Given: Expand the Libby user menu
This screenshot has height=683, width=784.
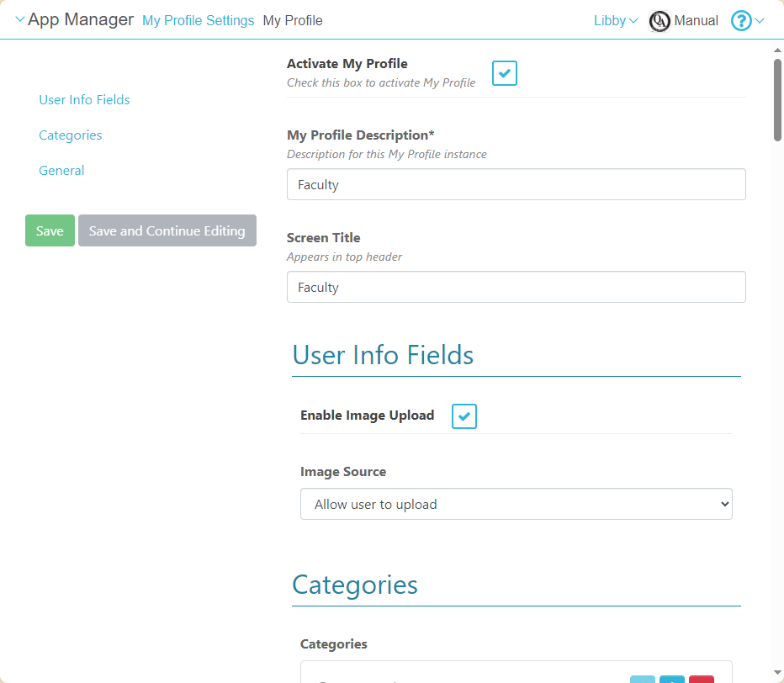Looking at the screenshot, I should (616, 21).
